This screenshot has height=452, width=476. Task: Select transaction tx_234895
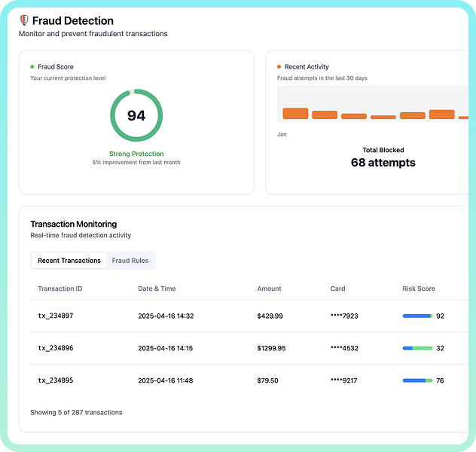[x=56, y=381]
